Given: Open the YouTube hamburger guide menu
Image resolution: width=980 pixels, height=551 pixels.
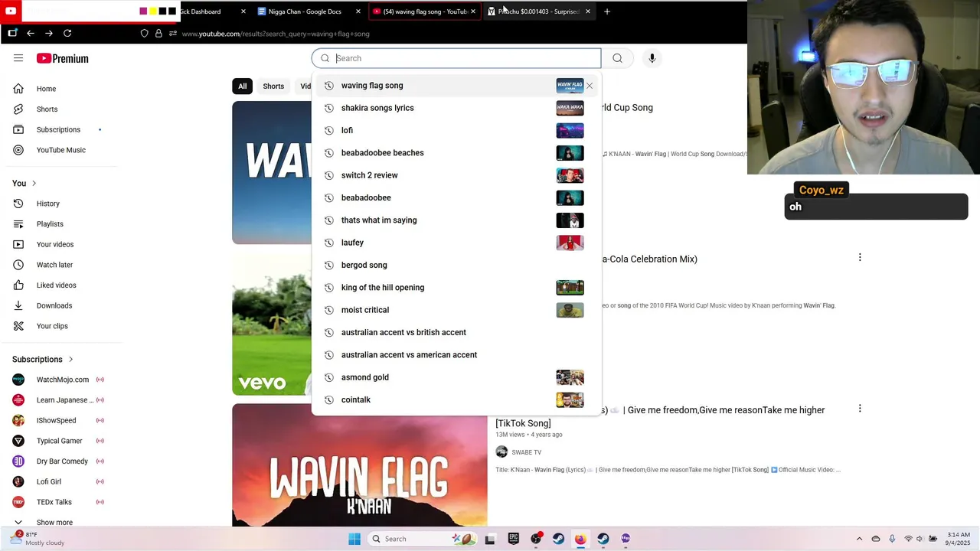Looking at the screenshot, I should [x=18, y=58].
